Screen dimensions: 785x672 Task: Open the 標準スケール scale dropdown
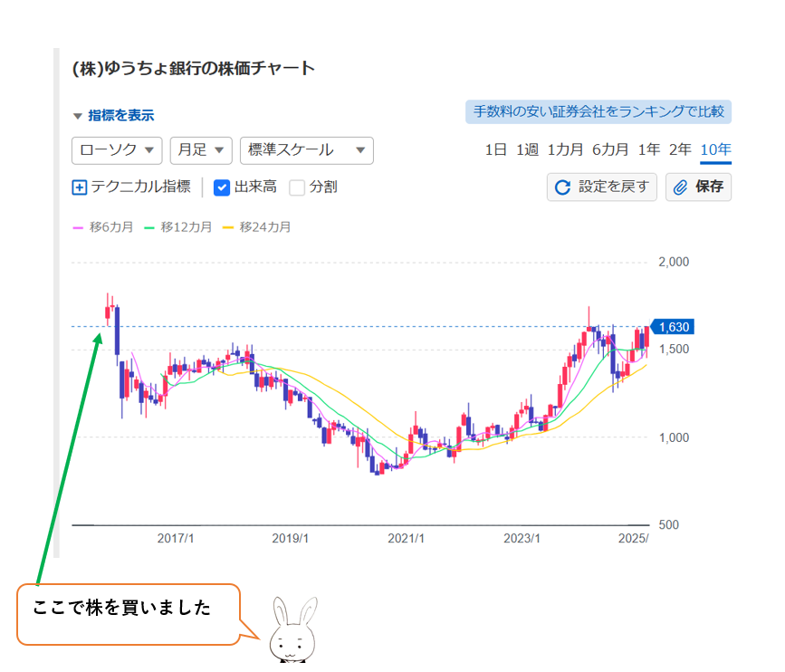(x=306, y=150)
